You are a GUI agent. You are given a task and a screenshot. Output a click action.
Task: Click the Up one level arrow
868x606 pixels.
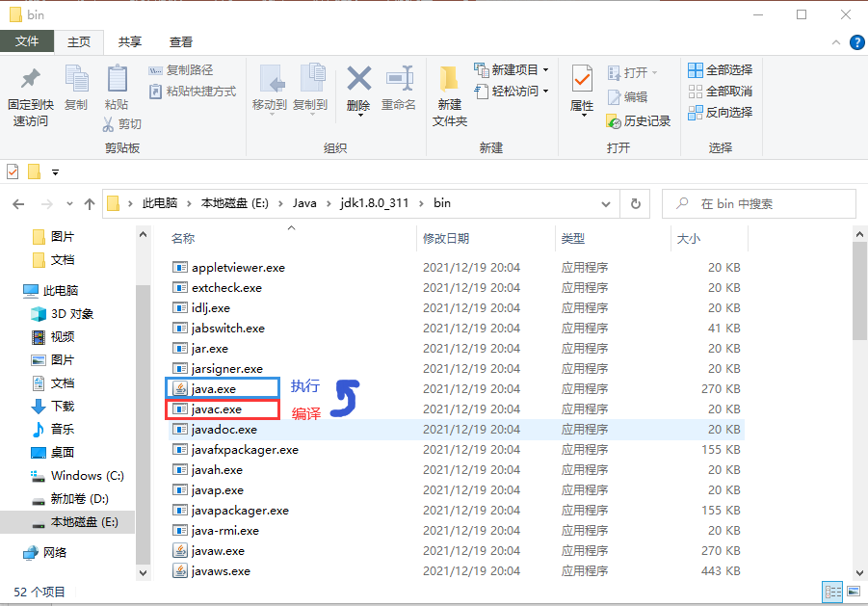click(90, 204)
